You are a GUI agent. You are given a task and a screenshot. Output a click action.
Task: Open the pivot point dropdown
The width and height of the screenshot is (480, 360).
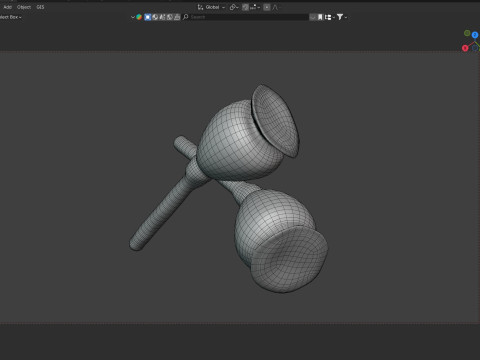234,7
